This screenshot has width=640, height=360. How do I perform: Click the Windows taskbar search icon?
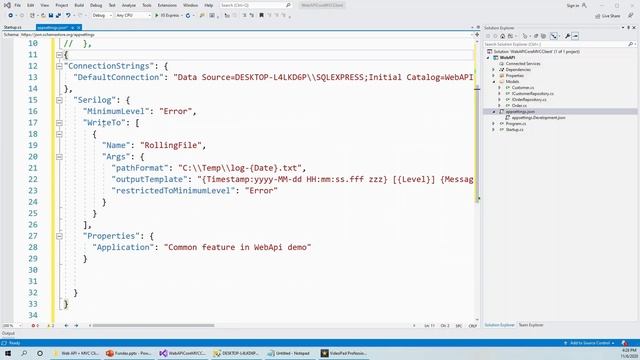pyautogui.click(x=24, y=353)
